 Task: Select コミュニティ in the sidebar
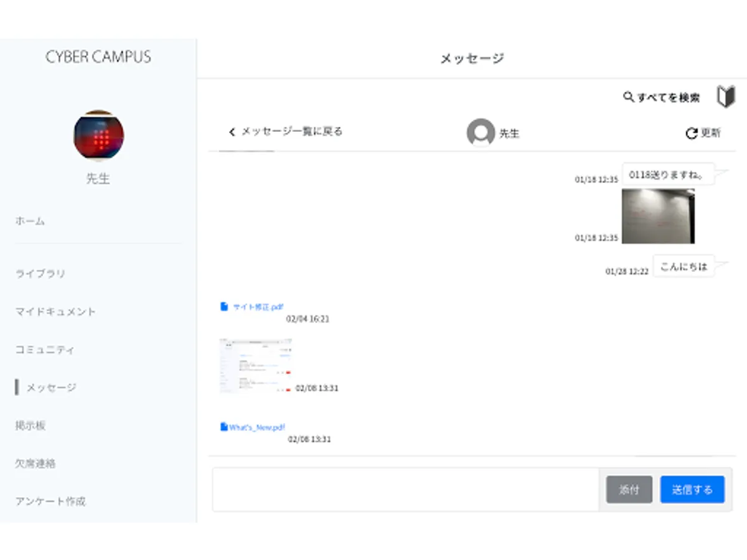(45, 350)
